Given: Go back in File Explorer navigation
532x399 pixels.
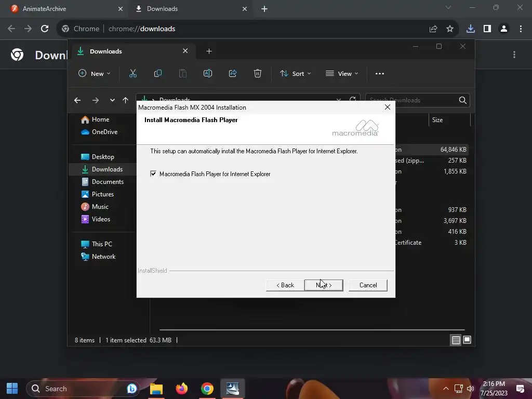Looking at the screenshot, I should click(x=77, y=100).
